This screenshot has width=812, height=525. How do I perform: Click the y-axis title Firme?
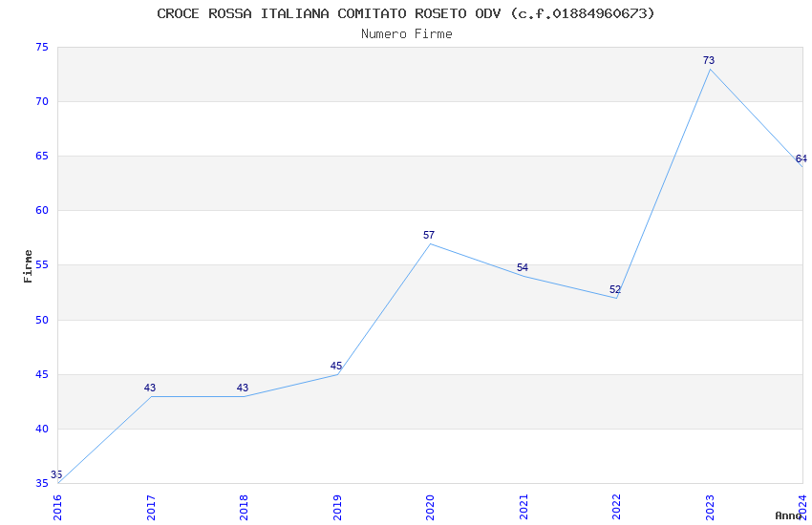(x=28, y=266)
